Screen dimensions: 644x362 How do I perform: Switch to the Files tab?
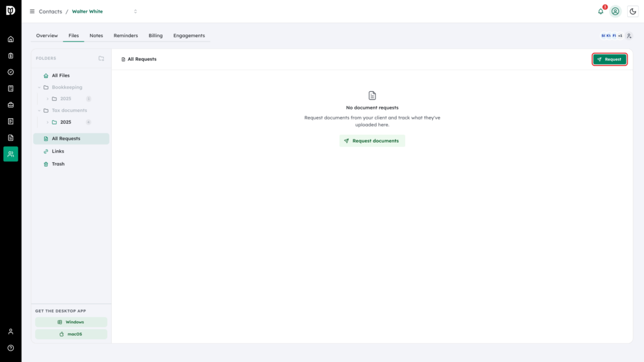click(x=74, y=36)
